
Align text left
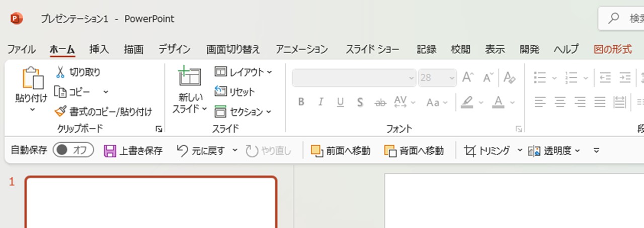(540, 102)
